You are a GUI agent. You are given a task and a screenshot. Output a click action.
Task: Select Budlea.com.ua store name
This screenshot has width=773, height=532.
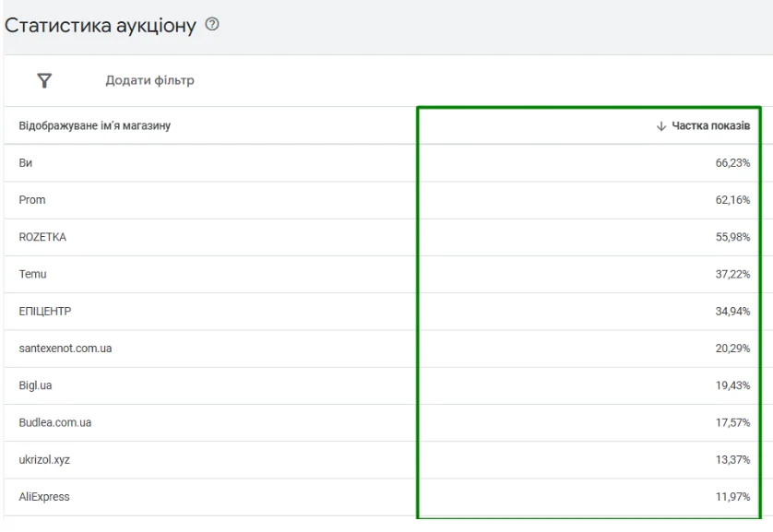(x=55, y=422)
